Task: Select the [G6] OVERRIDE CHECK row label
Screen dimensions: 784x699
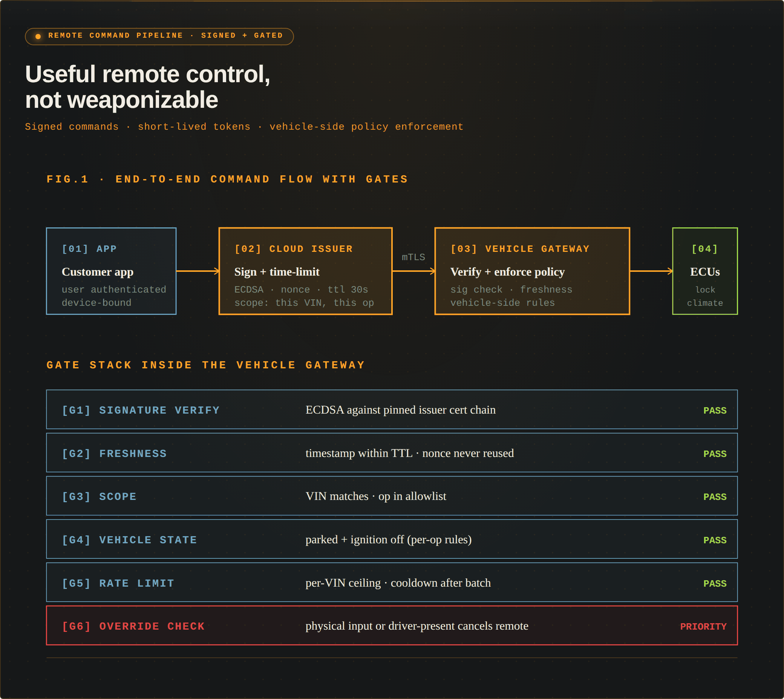Action: pyautogui.click(x=133, y=626)
